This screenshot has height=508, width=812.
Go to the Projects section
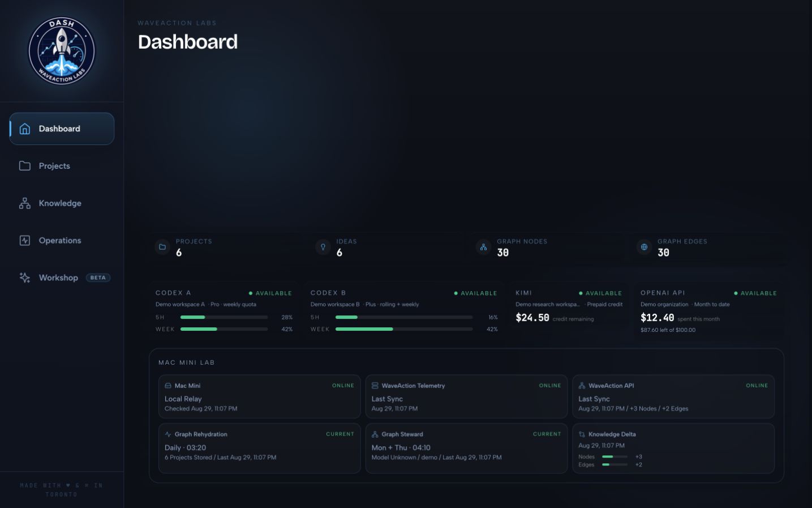[62, 166]
